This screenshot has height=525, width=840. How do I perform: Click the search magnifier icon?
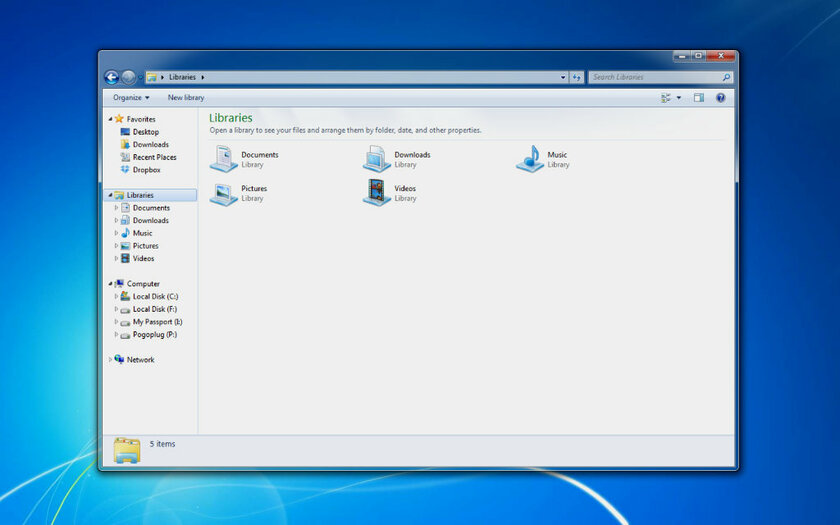(726, 77)
